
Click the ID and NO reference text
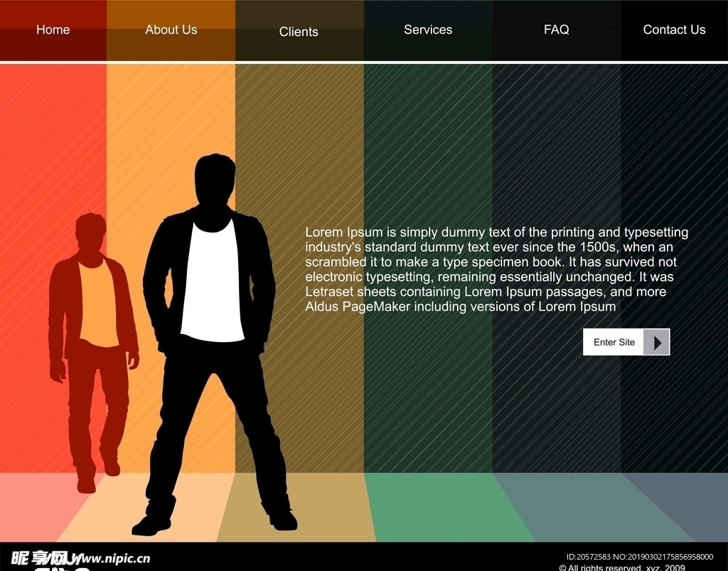pos(640,557)
